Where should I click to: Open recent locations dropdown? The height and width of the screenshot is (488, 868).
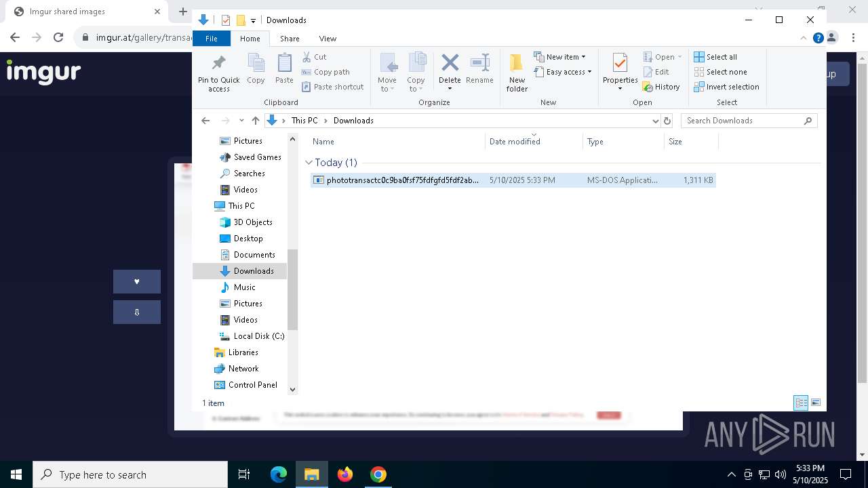(241, 121)
